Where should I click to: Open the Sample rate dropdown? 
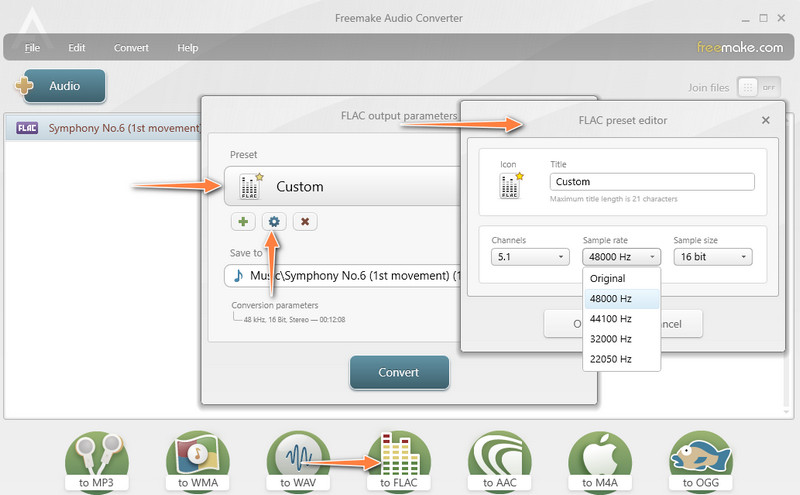click(621, 257)
